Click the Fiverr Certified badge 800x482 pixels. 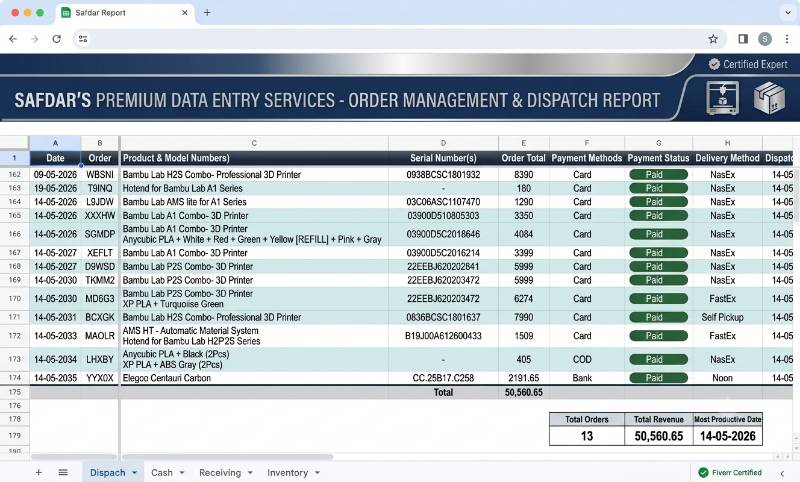point(730,473)
